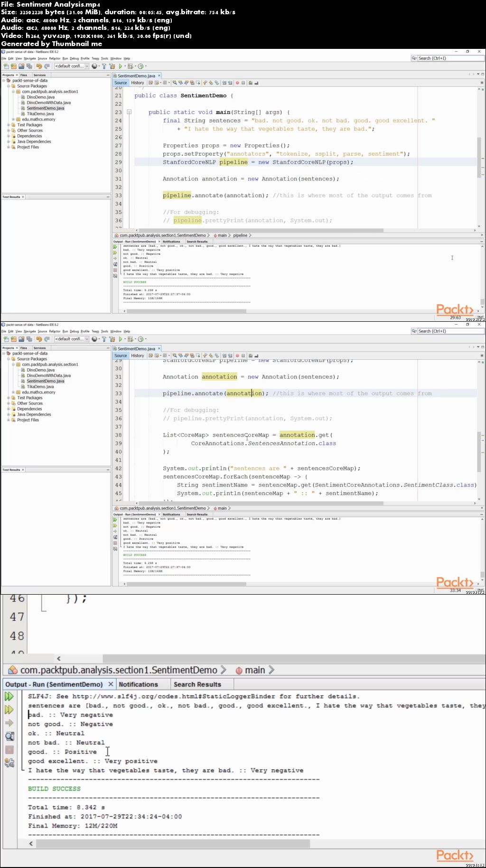Click New File icon in top NetBeans toolbar

point(6,66)
